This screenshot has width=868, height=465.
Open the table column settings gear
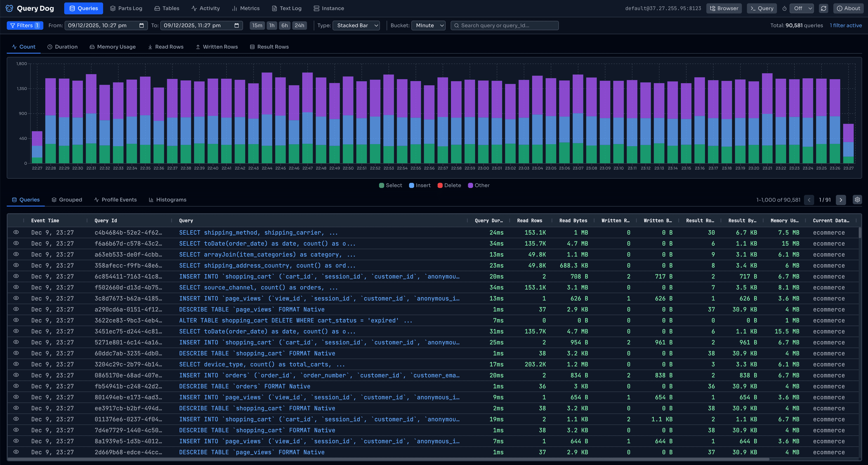click(857, 199)
